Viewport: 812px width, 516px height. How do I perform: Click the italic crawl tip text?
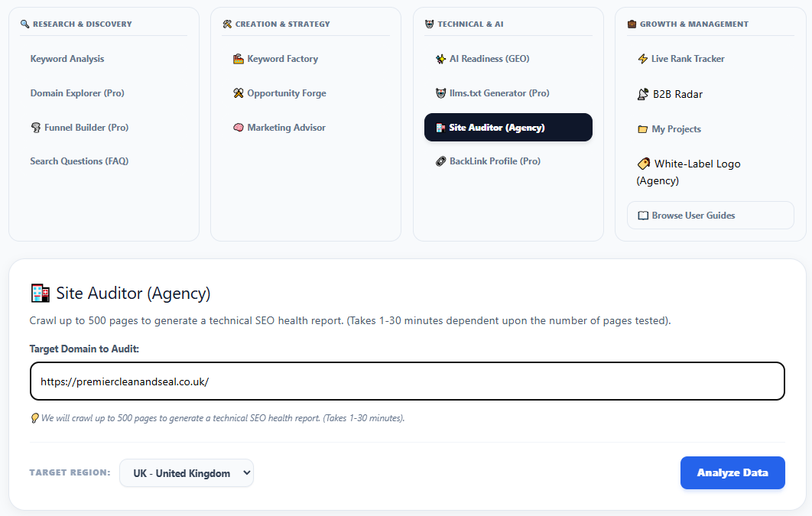tap(223, 417)
